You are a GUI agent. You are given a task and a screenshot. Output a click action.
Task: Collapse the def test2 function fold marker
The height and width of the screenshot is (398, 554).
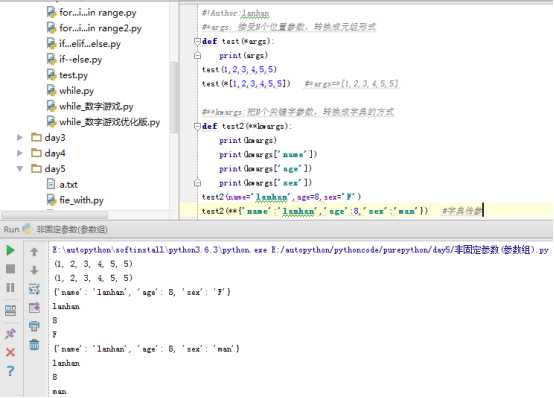pyautogui.click(x=198, y=126)
